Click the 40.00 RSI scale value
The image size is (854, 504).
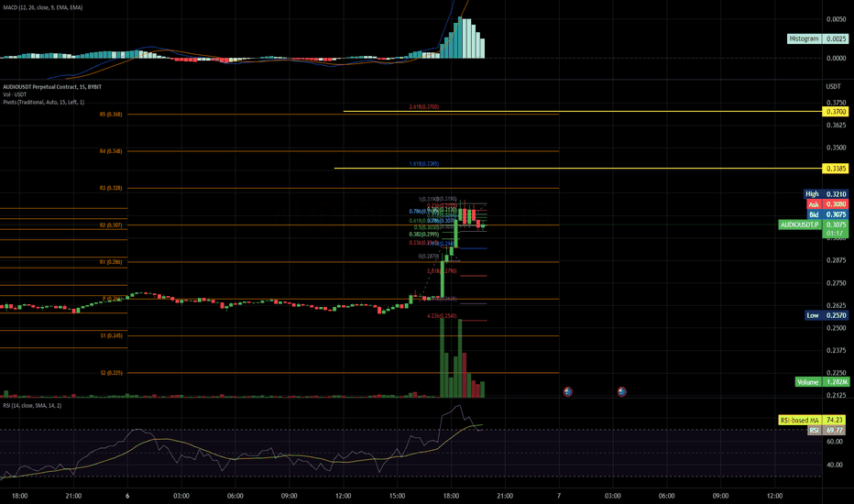pyautogui.click(x=835, y=465)
